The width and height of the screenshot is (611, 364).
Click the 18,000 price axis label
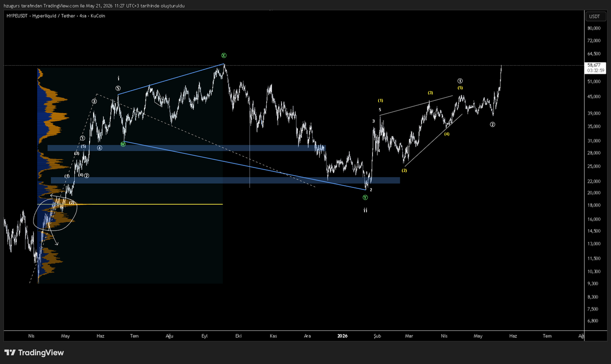click(x=594, y=205)
